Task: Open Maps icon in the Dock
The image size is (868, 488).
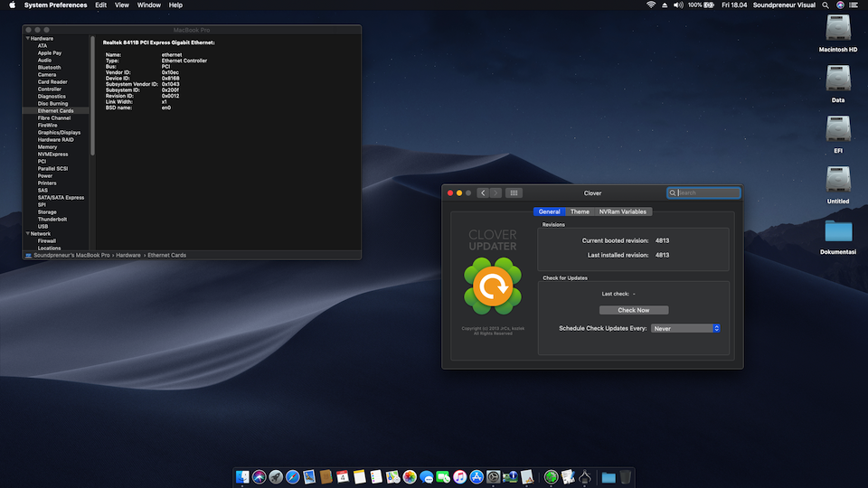Action: (x=392, y=477)
